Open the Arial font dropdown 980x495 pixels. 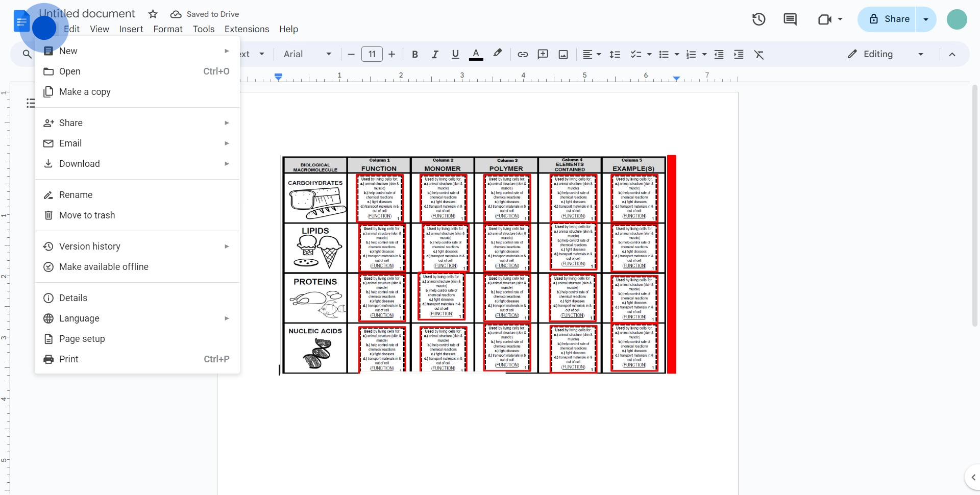pyautogui.click(x=307, y=54)
